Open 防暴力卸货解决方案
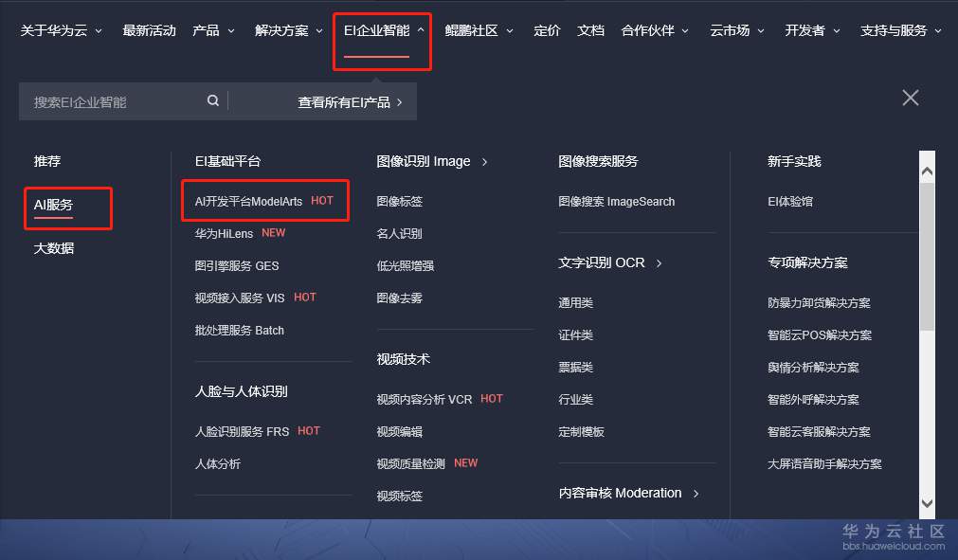 click(x=819, y=302)
